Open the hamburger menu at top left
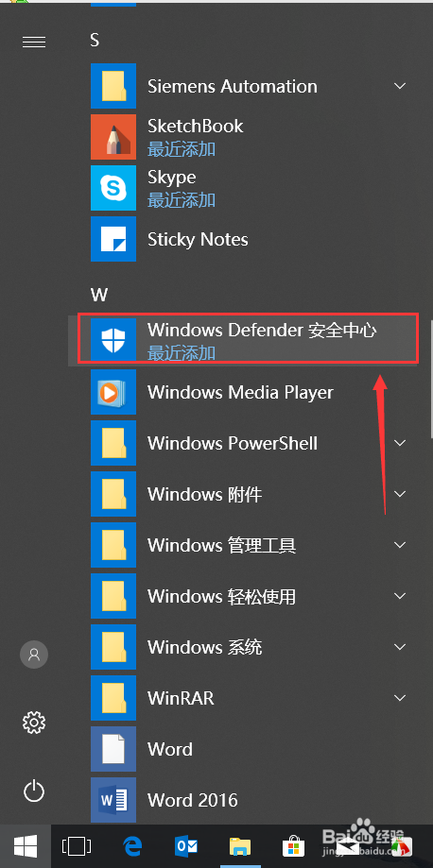Viewport: 433px width, 868px height. click(x=34, y=43)
